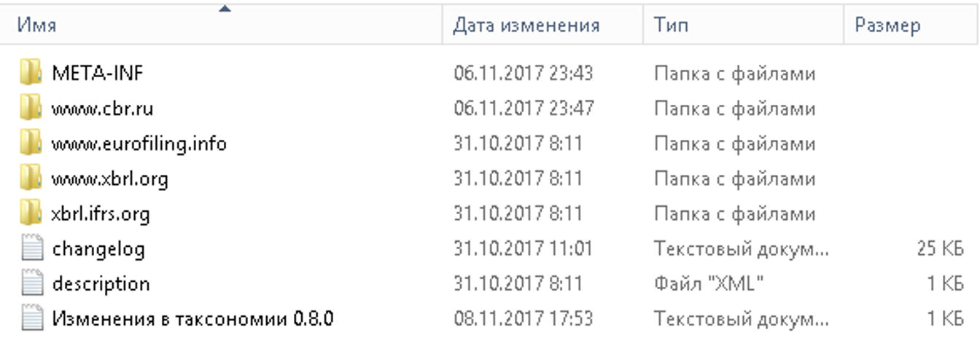Click the changelog text file icon
Screen dimensions: 980x343
pos(32,249)
